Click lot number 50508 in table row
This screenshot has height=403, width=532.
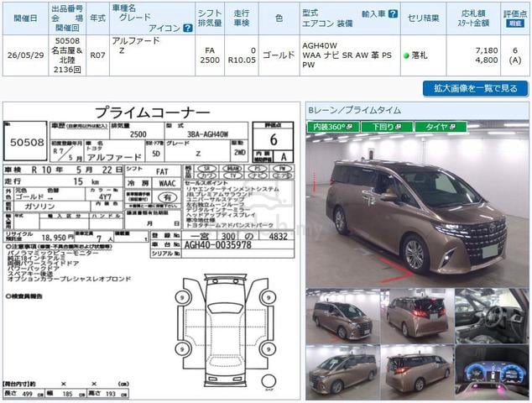click(x=67, y=41)
